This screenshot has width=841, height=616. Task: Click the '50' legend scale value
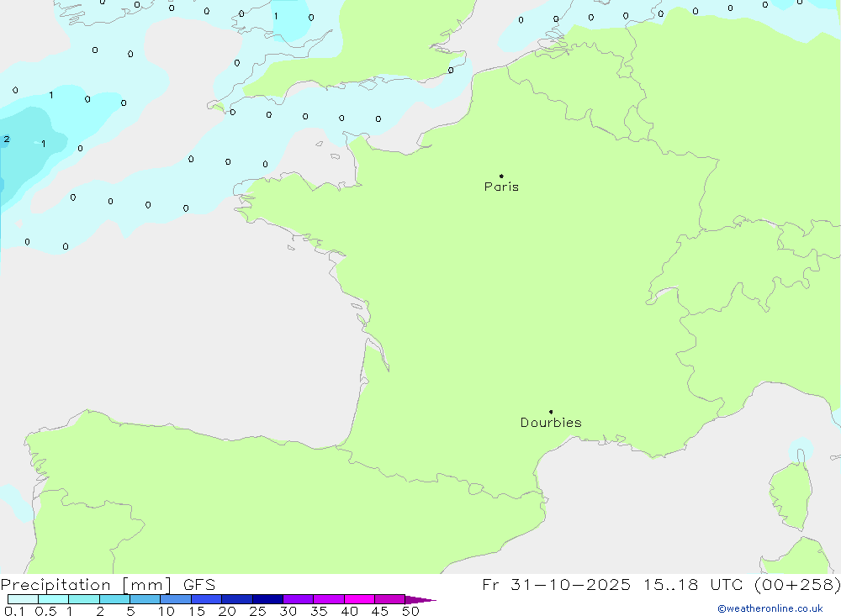pos(410,611)
